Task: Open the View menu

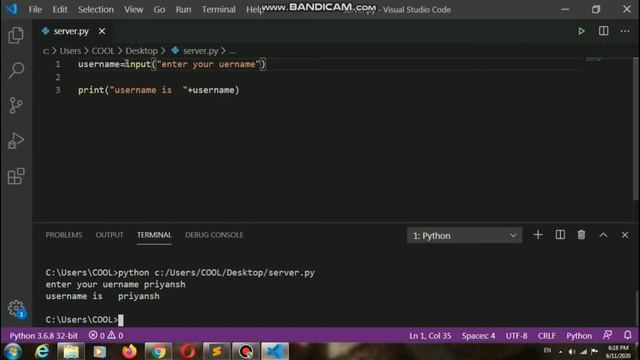Action: coord(133,9)
